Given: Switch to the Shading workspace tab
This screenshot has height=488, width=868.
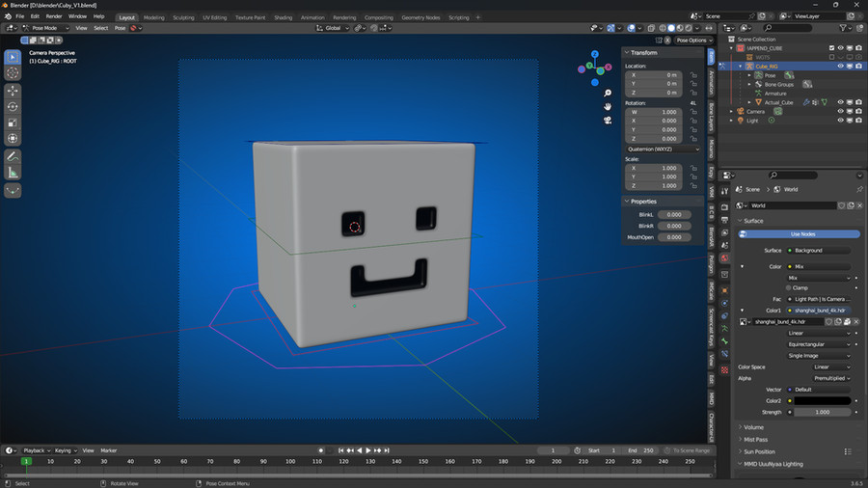Looking at the screenshot, I should pos(283,17).
